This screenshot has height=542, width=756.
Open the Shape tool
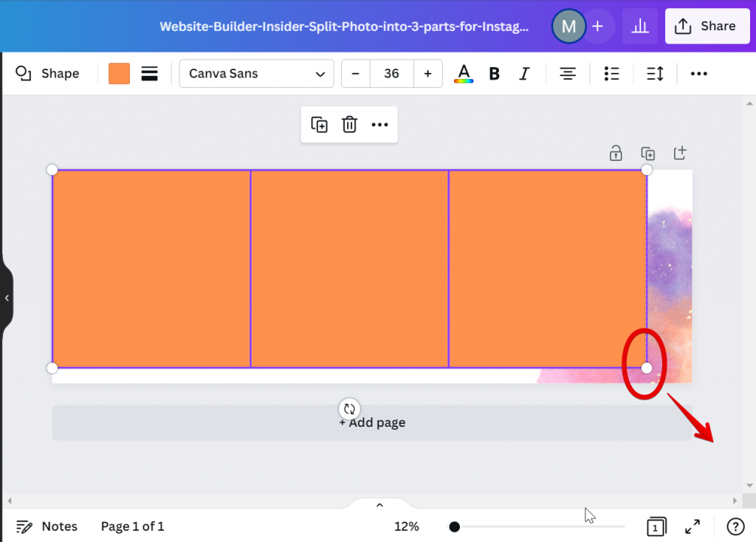pos(48,73)
